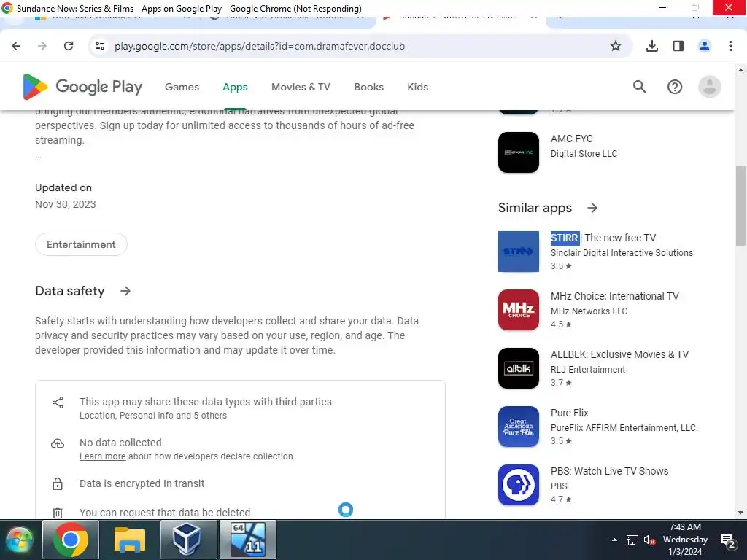Open VirtualBox from taskbar
Image resolution: width=747 pixels, height=560 pixels.
pos(189,540)
